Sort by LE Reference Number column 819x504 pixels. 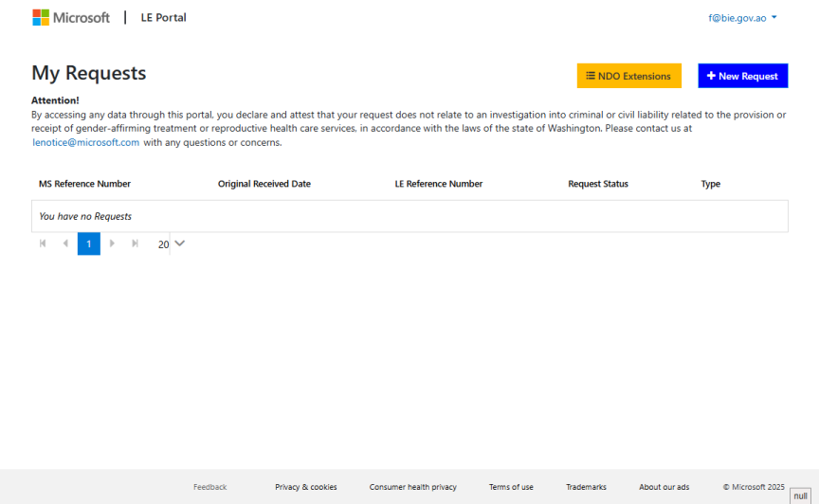click(439, 184)
